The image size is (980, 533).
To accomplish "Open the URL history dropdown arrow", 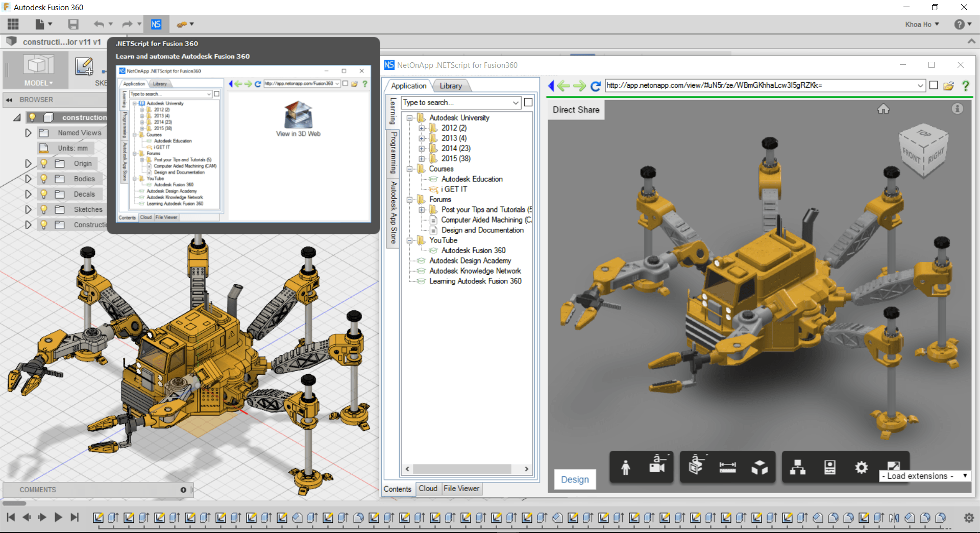I will (x=920, y=85).
